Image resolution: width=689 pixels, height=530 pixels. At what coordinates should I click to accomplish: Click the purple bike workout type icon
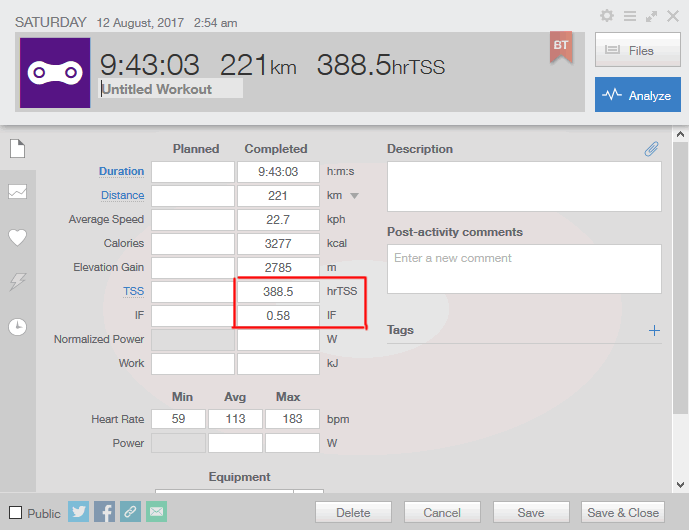[55, 73]
